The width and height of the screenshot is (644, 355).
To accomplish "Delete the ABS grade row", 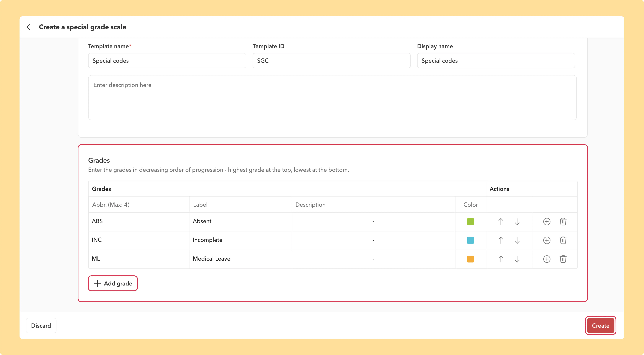I will tap(563, 222).
